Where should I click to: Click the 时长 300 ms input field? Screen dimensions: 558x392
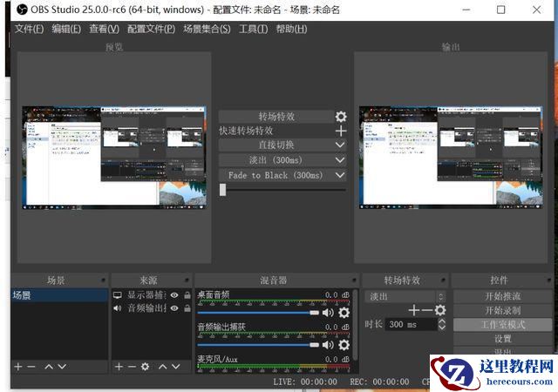[412, 324]
